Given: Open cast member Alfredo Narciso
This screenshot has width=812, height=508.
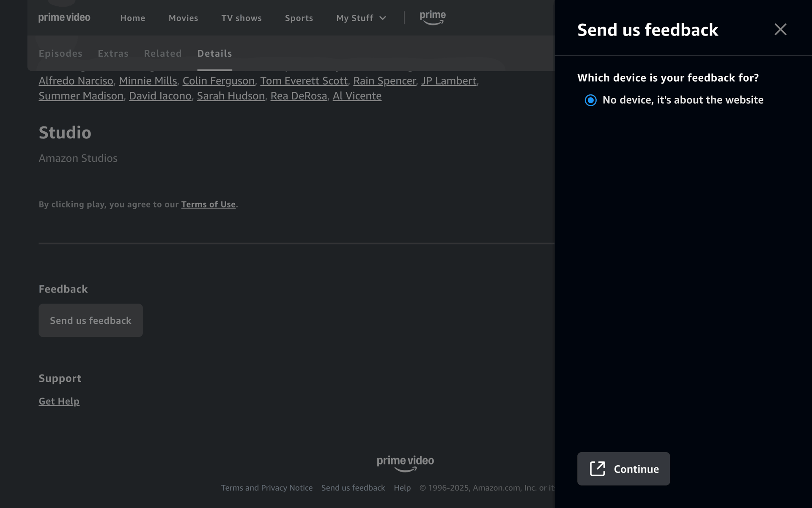Looking at the screenshot, I should tap(76, 80).
